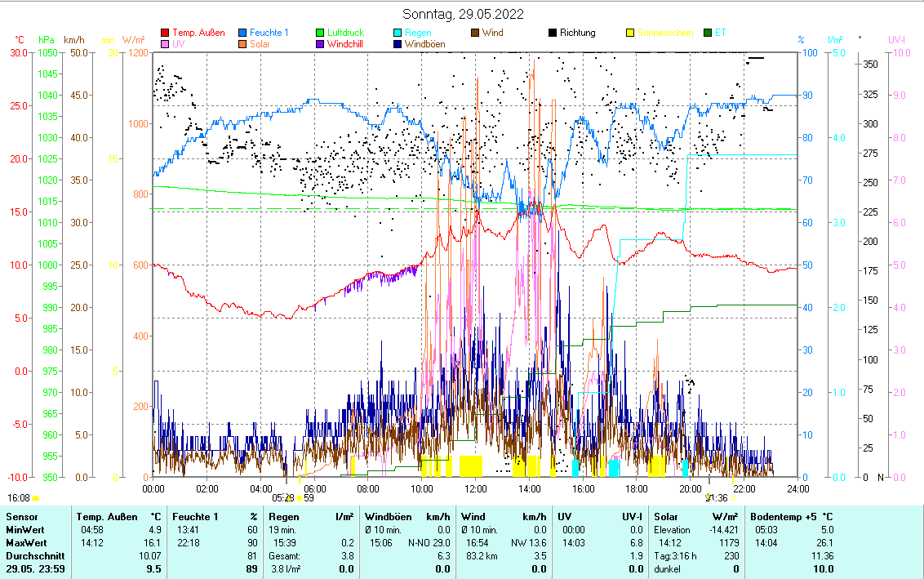Click the green hPa axis unit label

pyautogui.click(x=47, y=40)
